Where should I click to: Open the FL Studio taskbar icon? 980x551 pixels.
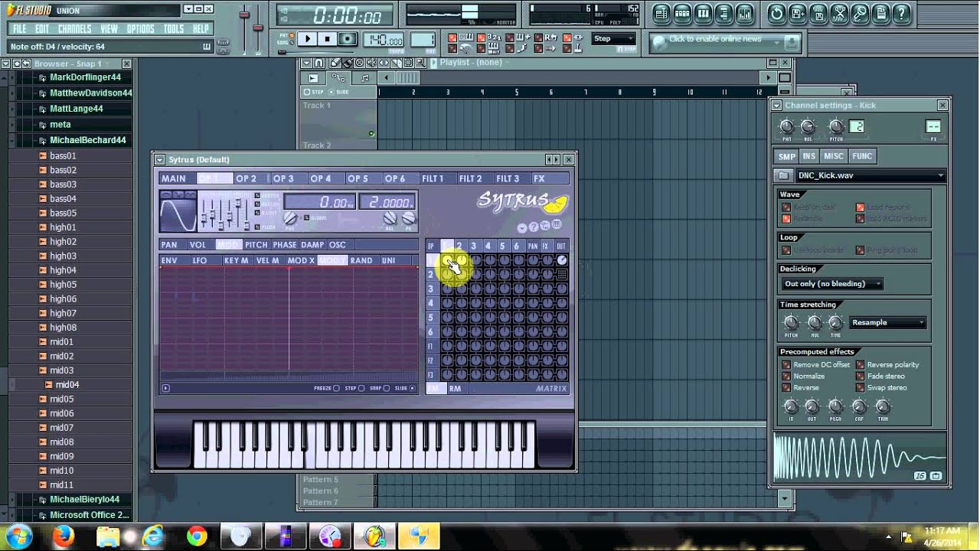pyautogui.click(x=374, y=536)
